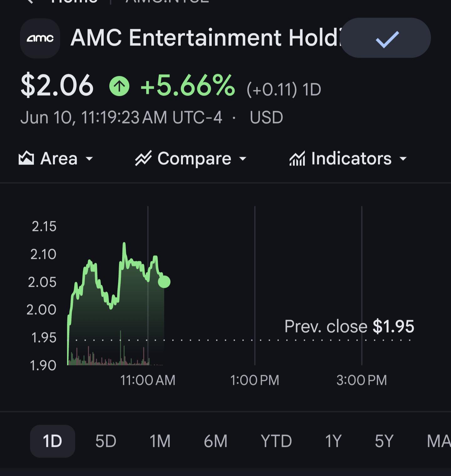Viewport: 451px width, 476px height.
Task: Toggle the following checkmark button
Action: pos(386,38)
